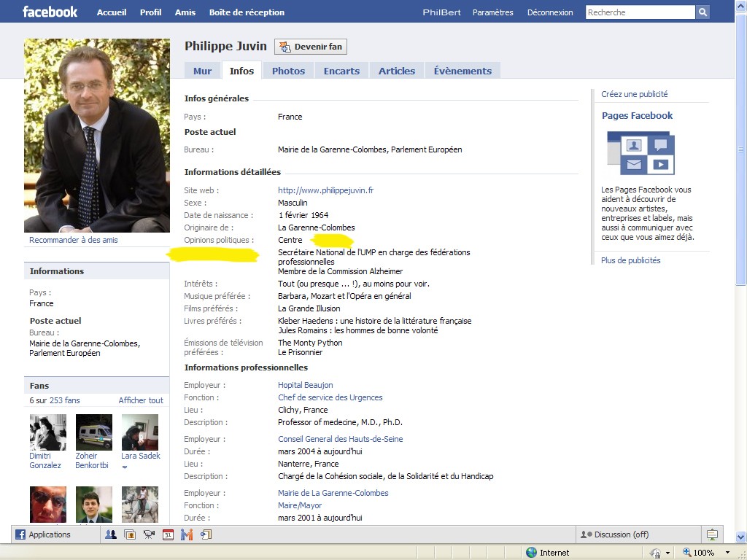Go to Accueil in the top bar
This screenshot has height=560, width=747.
click(x=112, y=12)
